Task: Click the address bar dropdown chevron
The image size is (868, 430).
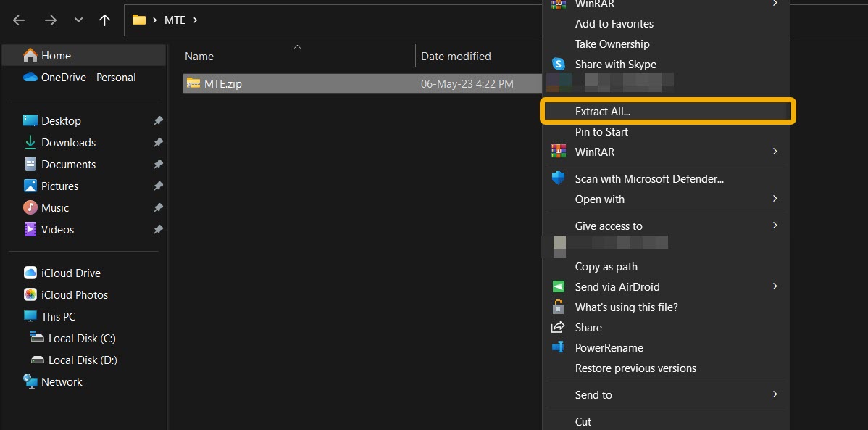Action: [x=78, y=20]
